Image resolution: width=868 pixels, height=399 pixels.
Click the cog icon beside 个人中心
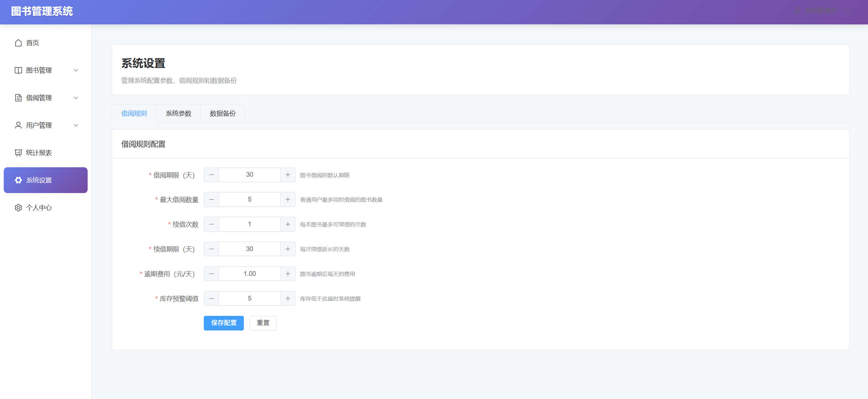(x=18, y=208)
